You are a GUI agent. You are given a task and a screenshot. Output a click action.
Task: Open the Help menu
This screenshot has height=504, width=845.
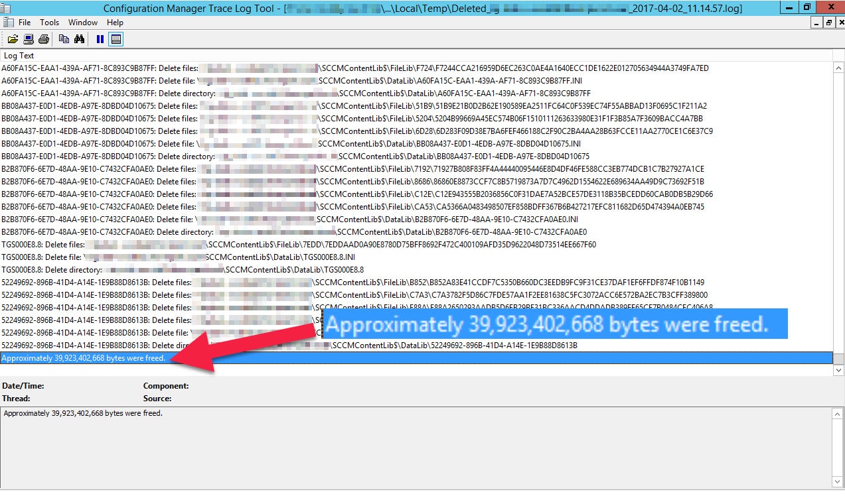click(115, 23)
